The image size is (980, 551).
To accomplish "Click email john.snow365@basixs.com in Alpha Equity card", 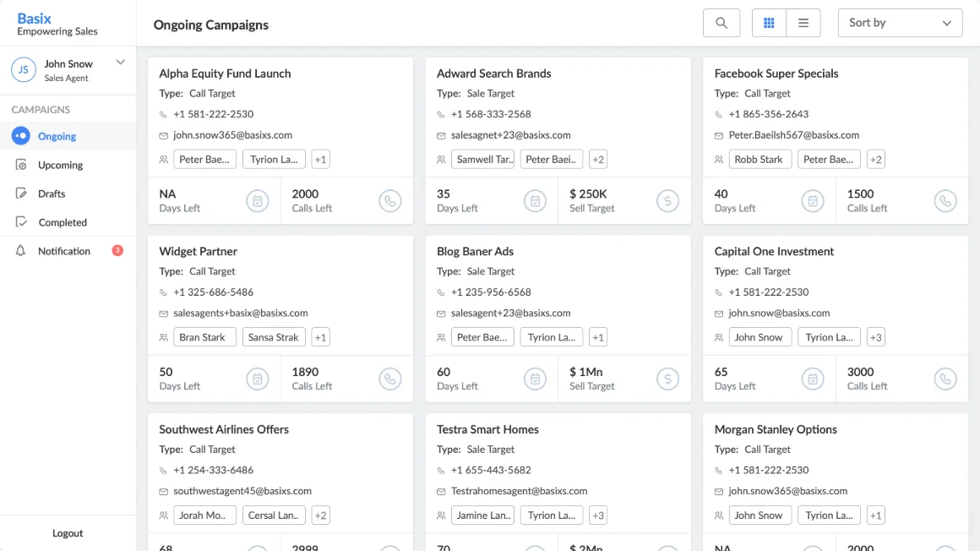I will pos(232,135).
